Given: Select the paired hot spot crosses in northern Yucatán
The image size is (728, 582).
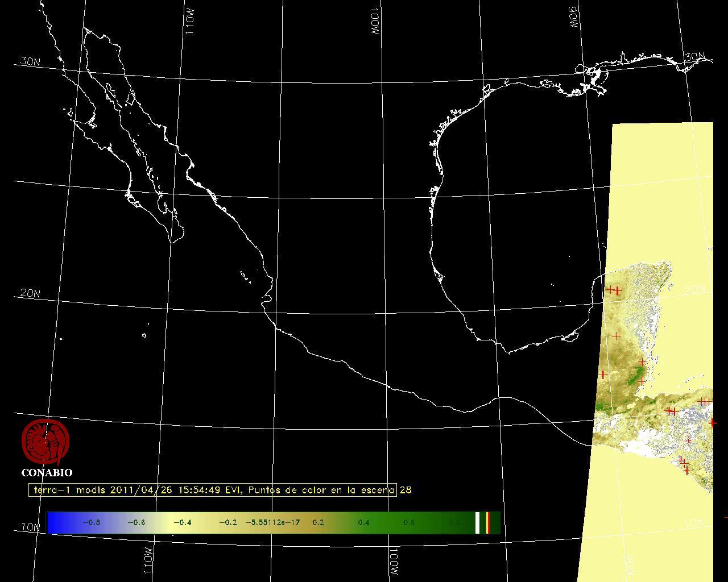Looking at the screenshot, I should click(614, 290).
